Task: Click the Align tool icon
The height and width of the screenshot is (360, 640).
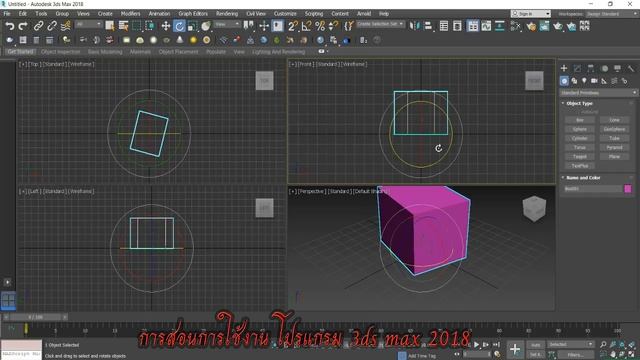Action: point(428,26)
